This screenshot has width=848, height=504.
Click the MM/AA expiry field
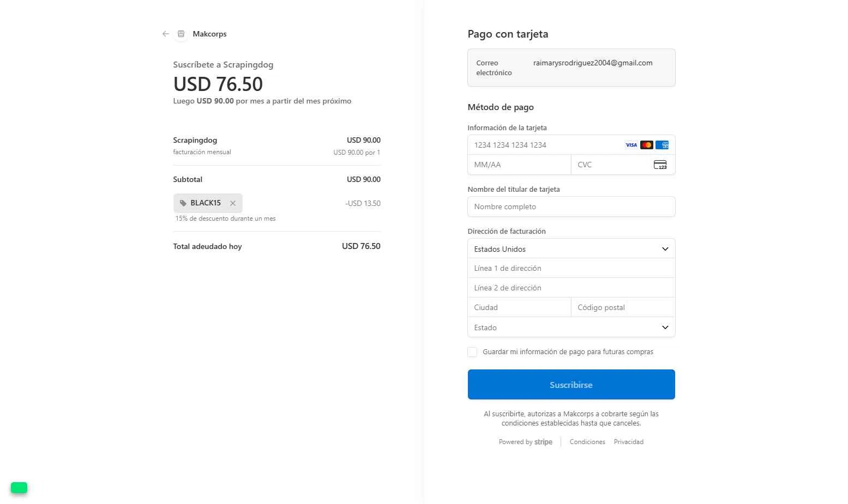[519, 165]
